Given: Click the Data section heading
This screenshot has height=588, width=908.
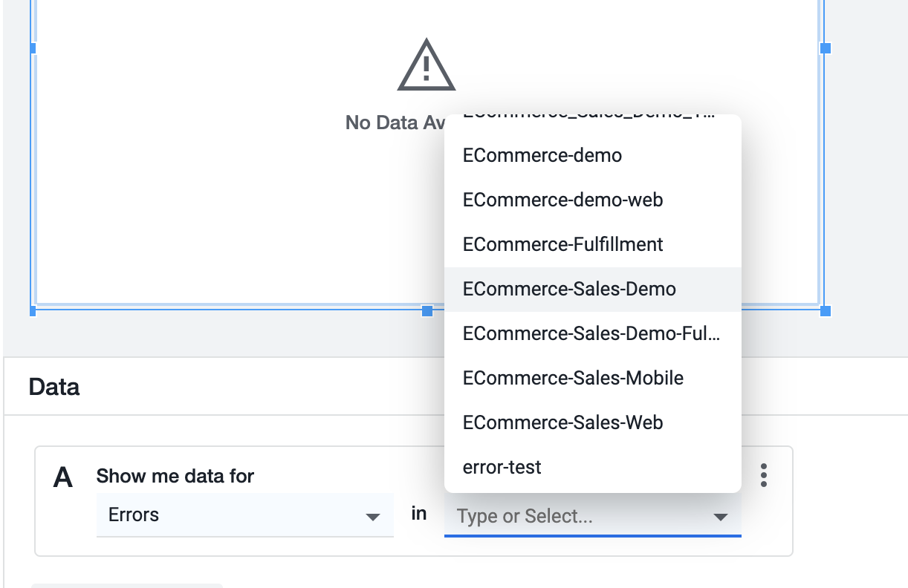Looking at the screenshot, I should (54, 387).
